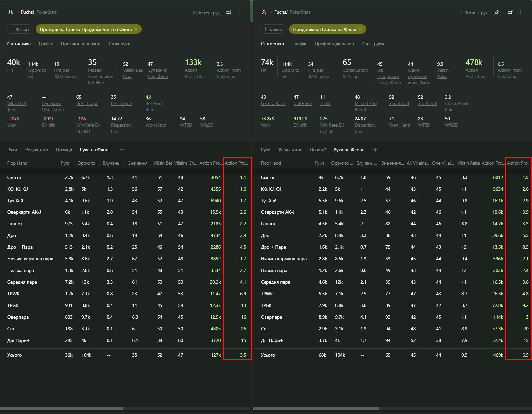Add a new tab in right panel table

[375, 150]
